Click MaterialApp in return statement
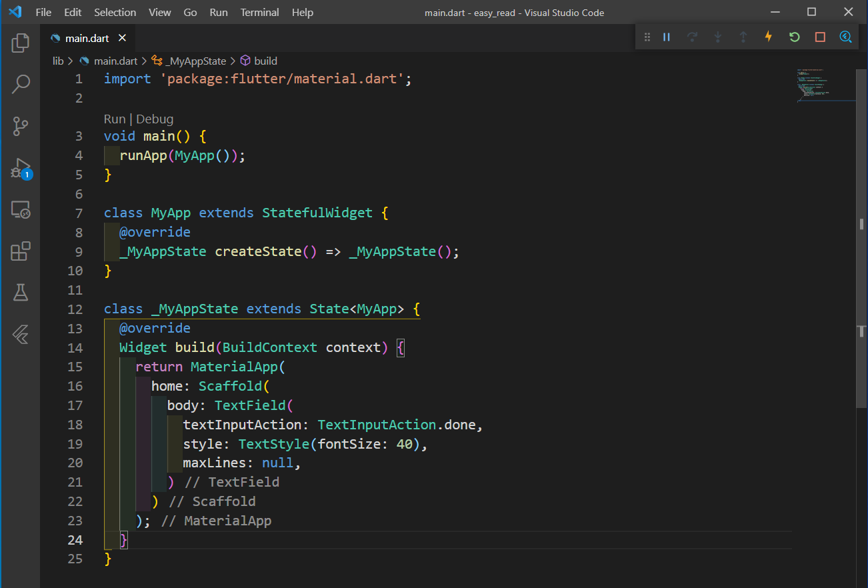Viewport: 868px width, 588px height. click(234, 367)
